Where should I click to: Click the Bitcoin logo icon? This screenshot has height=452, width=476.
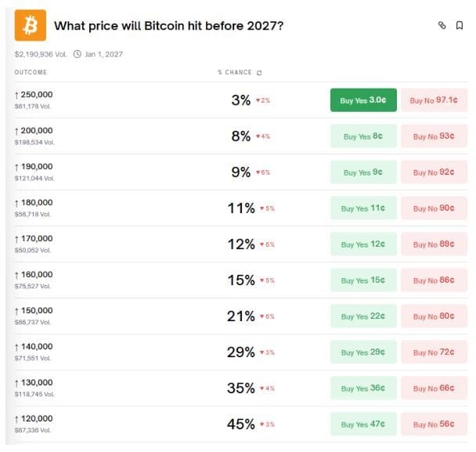[31, 26]
